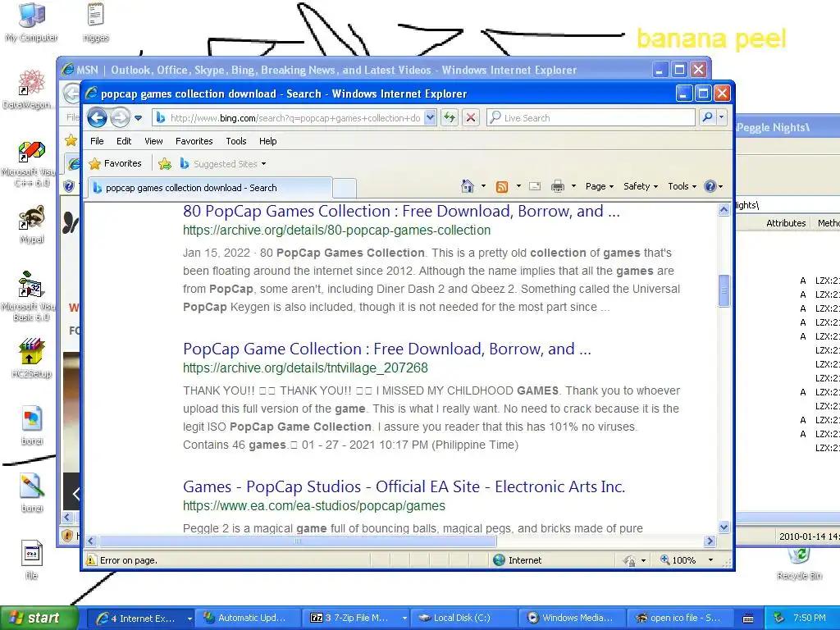Stop loading with the red X icon

click(x=471, y=118)
